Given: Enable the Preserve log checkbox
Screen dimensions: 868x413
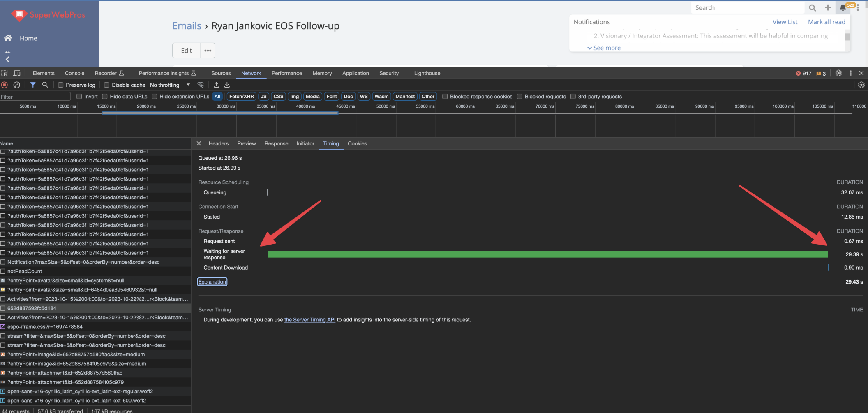Looking at the screenshot, I should (61, 85).
